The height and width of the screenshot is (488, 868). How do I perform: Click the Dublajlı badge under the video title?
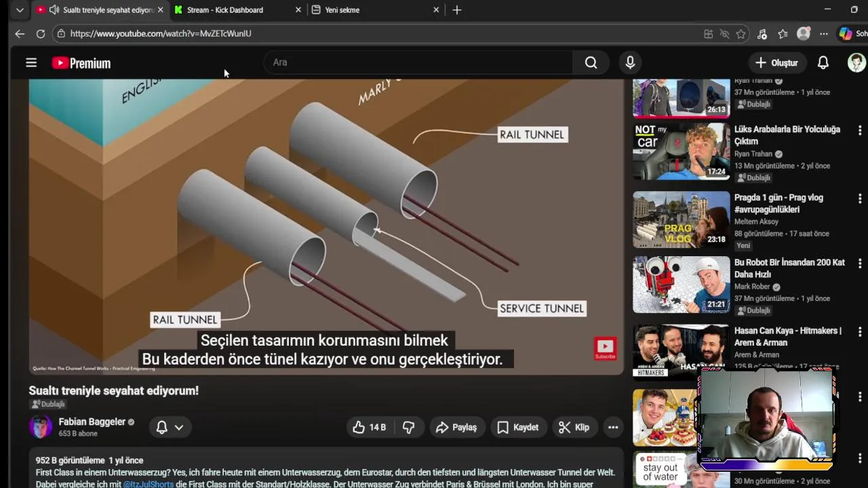[48, 405]
